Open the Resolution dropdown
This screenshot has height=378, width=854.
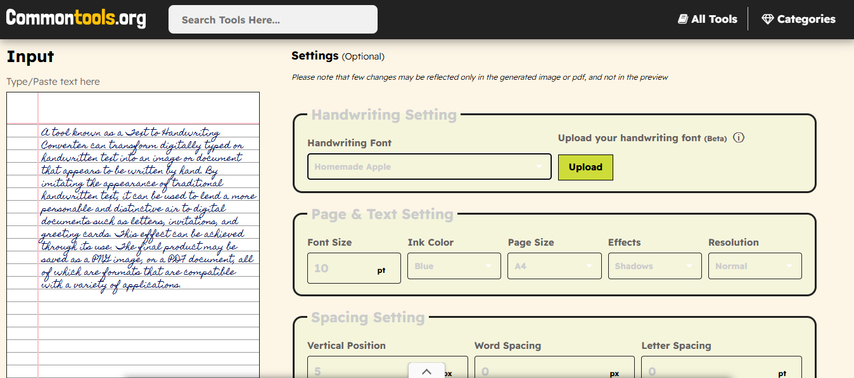(755, 266)
